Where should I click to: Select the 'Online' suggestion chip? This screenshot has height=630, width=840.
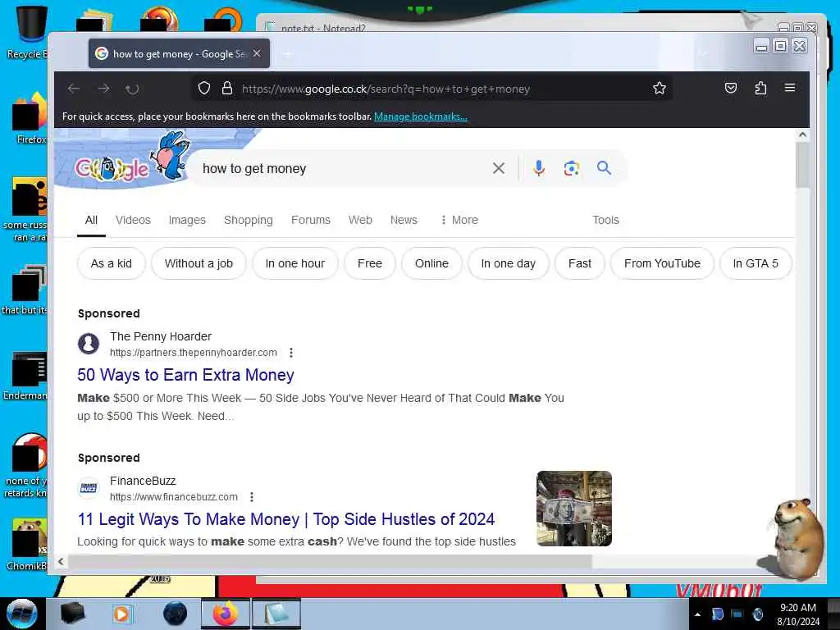[431, 263]
